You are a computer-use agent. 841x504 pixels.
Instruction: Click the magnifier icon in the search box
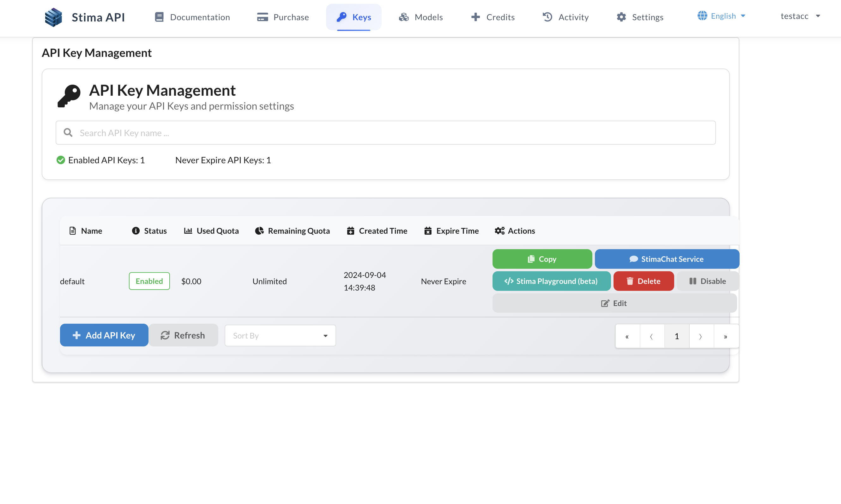tap(68, 132)
